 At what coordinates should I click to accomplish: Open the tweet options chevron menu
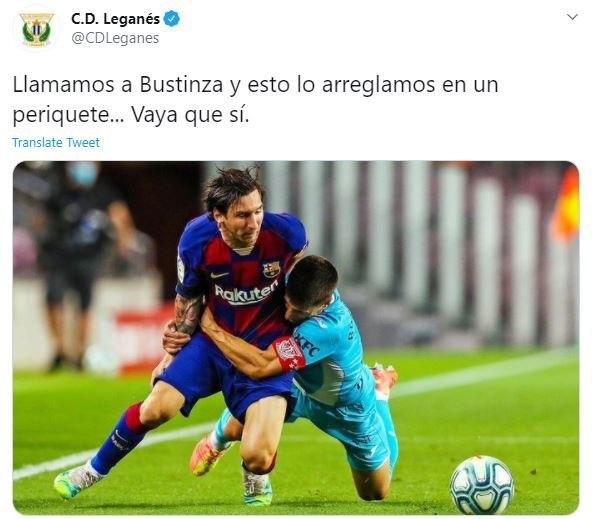[572, 17]
